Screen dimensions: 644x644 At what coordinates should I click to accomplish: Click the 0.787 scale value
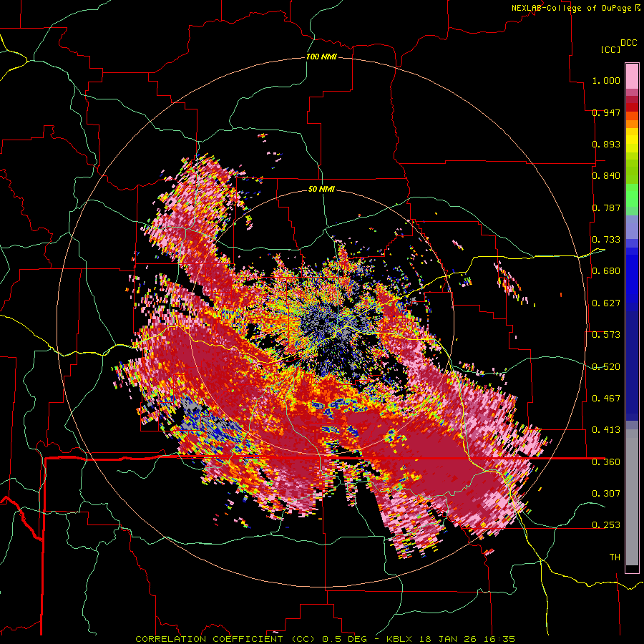coord(606,208)
